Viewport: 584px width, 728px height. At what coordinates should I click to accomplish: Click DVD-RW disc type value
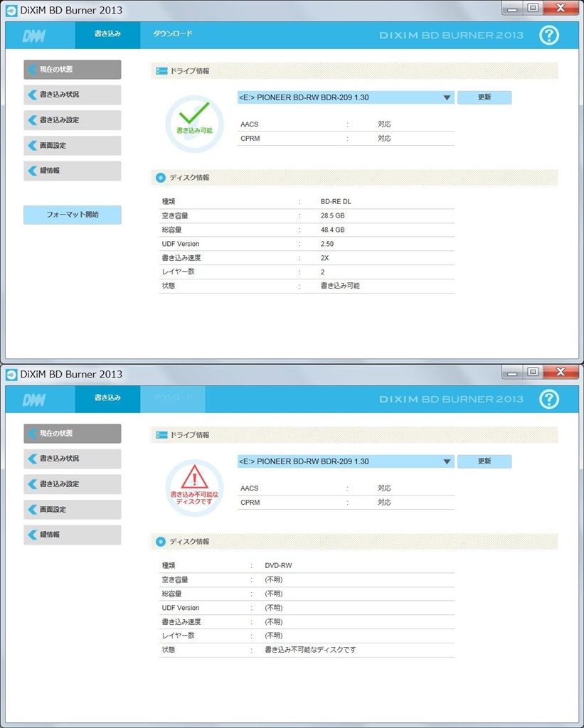pyautogui.click(x=278, y=565)
